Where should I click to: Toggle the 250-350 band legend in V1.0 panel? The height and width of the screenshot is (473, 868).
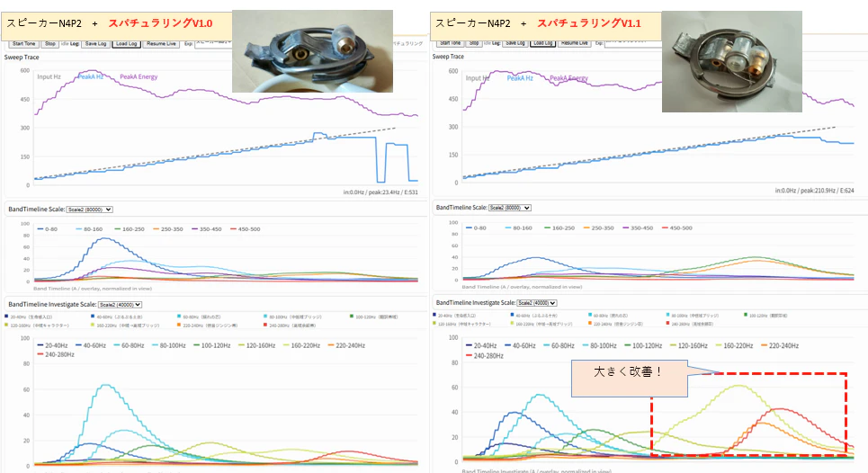168,229
